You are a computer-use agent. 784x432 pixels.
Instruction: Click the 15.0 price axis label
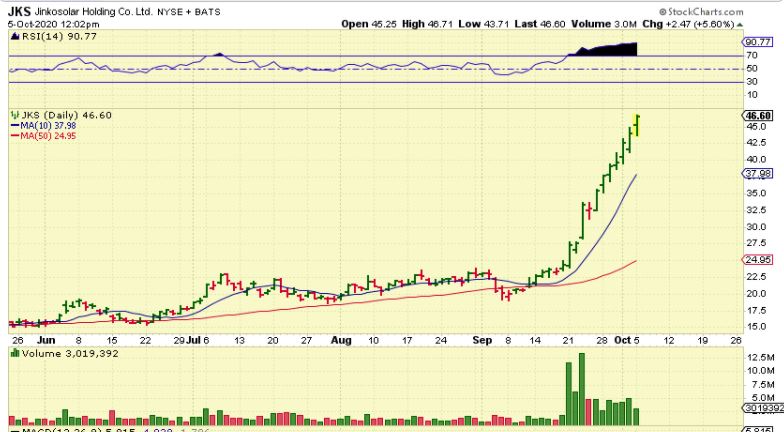coord(756,327)
